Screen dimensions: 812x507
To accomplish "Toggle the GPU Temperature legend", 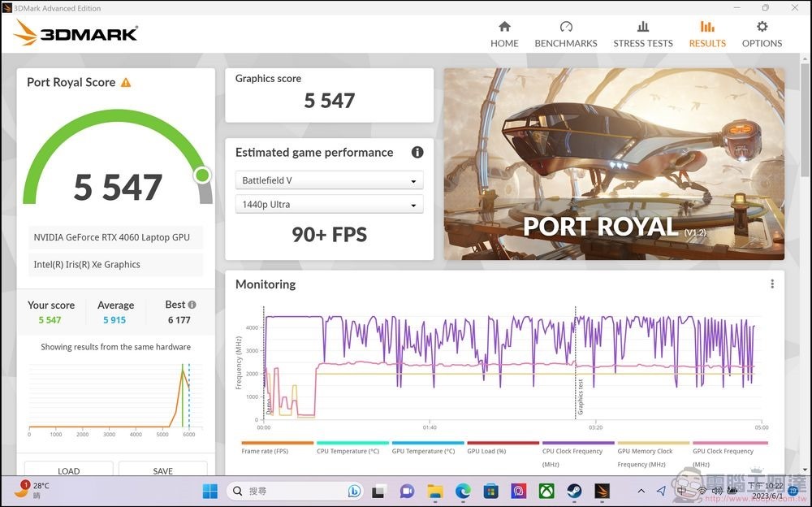I will tap(427, 449).
